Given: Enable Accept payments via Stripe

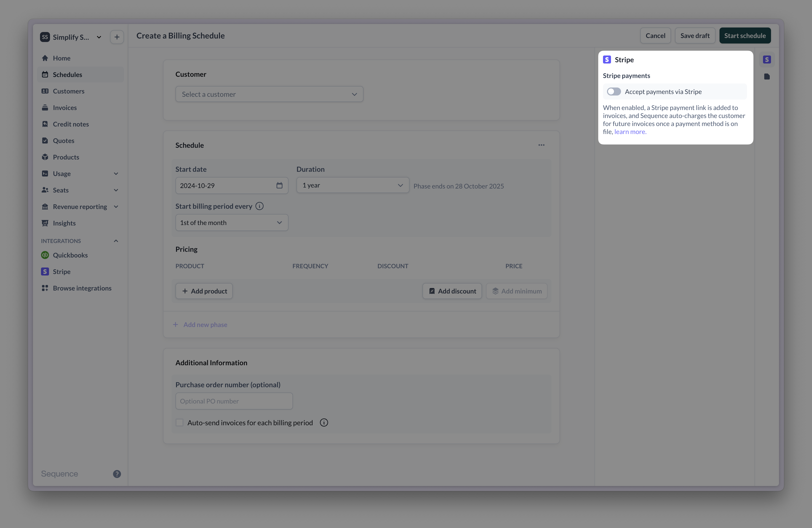Looking at the screenshot, I should click(x=613, y=91).
